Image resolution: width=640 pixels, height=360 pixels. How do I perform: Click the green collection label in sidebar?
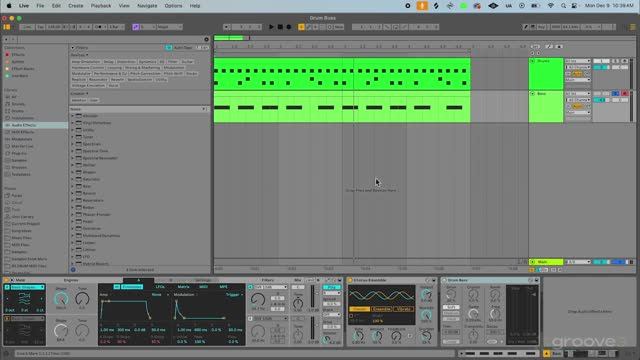(19, 76)
